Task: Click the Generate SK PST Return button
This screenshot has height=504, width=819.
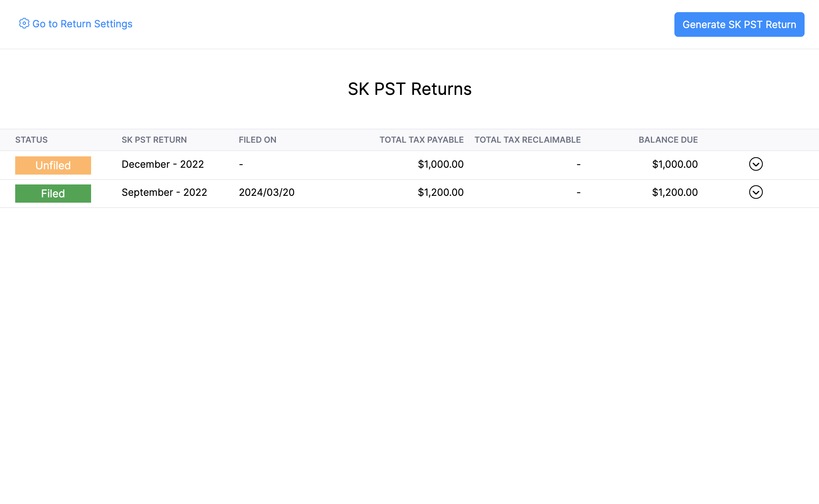Action: 739,24
